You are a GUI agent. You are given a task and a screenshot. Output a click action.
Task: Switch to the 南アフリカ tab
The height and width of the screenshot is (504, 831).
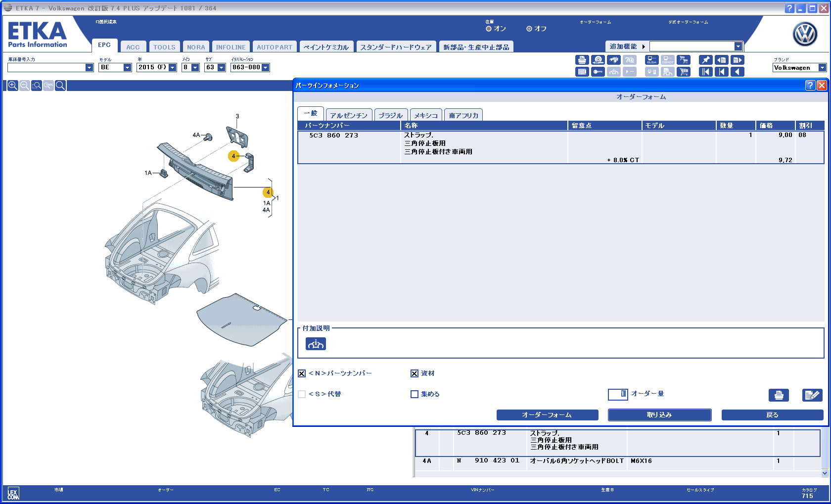click(463, 115)
